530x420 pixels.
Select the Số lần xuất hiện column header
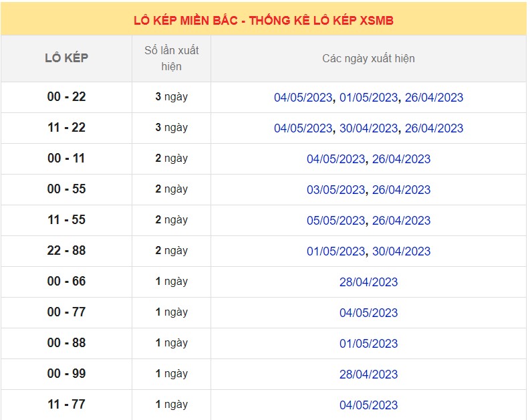click(171, 58)
